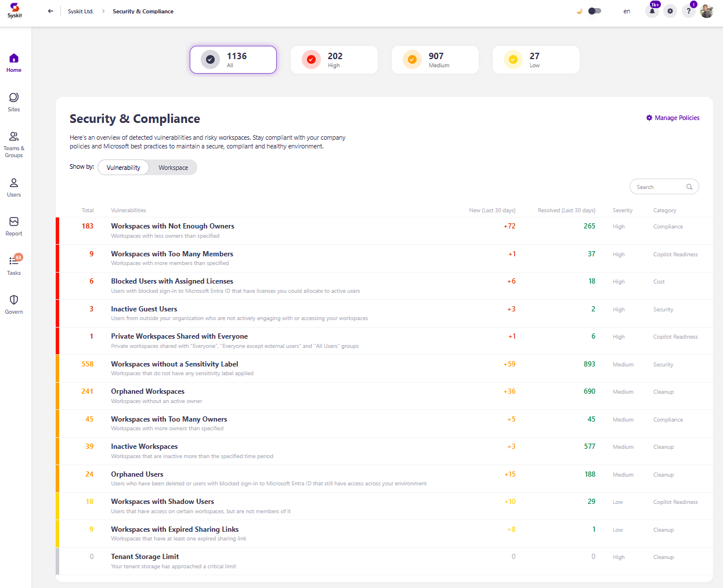Image resolution: width=723 pixels, height=588 pixels.
Task: Select the Sites icon in the sidebar
Action: coord(13,101)
